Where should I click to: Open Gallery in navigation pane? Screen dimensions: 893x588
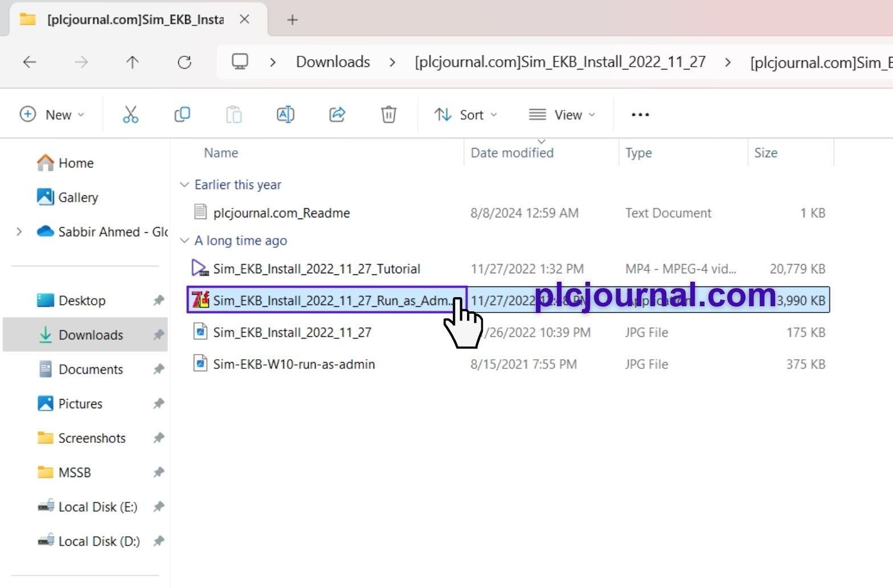point(67,198)
